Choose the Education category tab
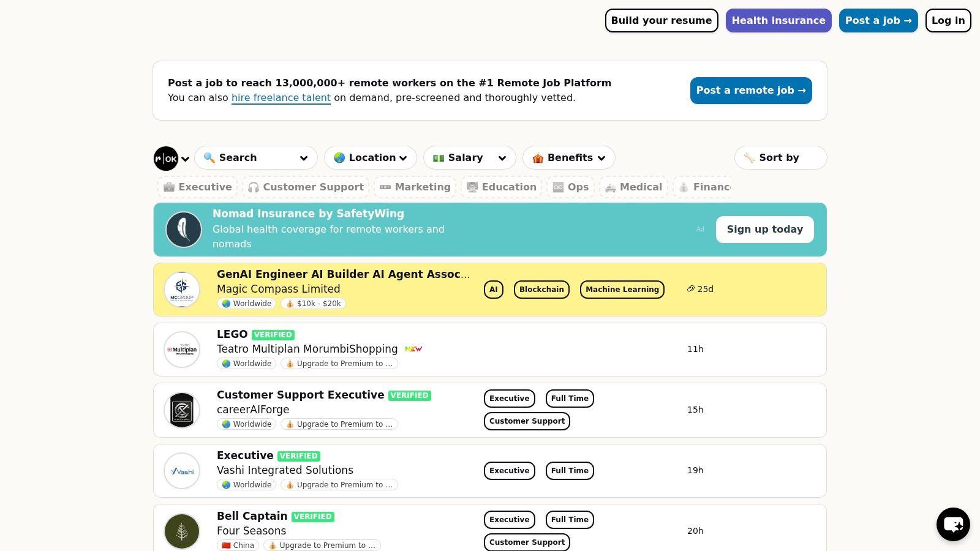This screenshot has width=980, height=551. pyautogui.click(x=502, y=187)
